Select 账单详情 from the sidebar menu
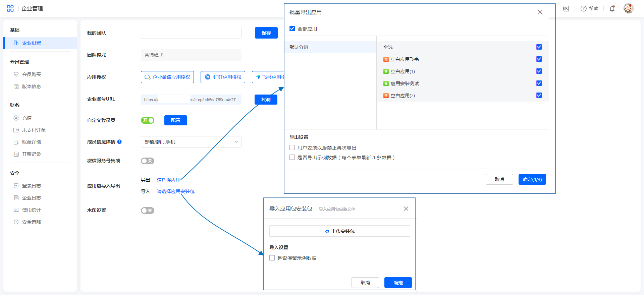Screen dimensions: 644x295 (31, 142)
